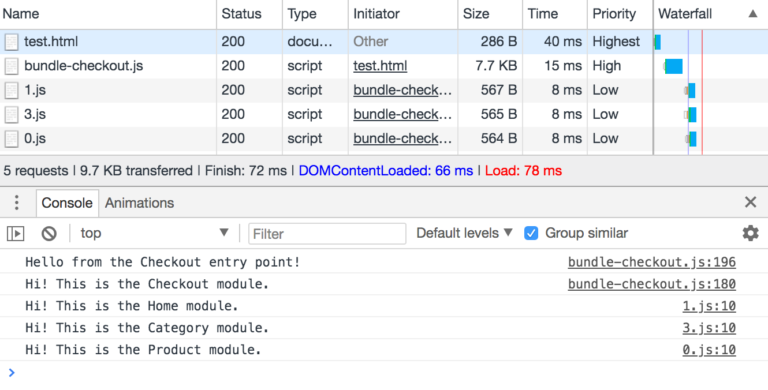
Task: Show console sidebar icon
Action: [x=16, y=234]
